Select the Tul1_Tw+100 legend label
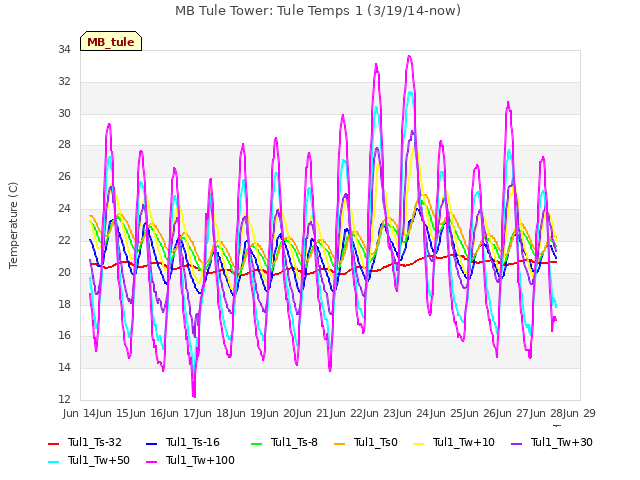 tap(200, 460)
